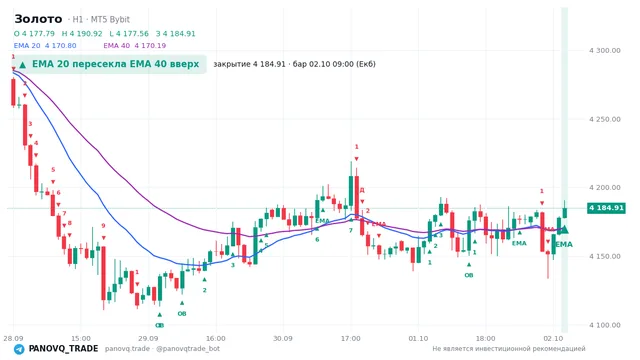640x360 pixels.
Task: Click the EMA 40 4 170.19 legend
Action: (x=135, y=45)
